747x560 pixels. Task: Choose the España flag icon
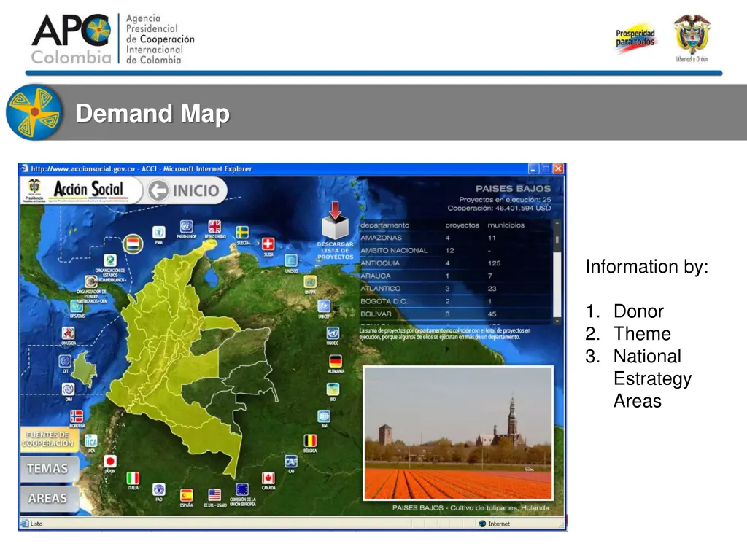tap(186, 495)
